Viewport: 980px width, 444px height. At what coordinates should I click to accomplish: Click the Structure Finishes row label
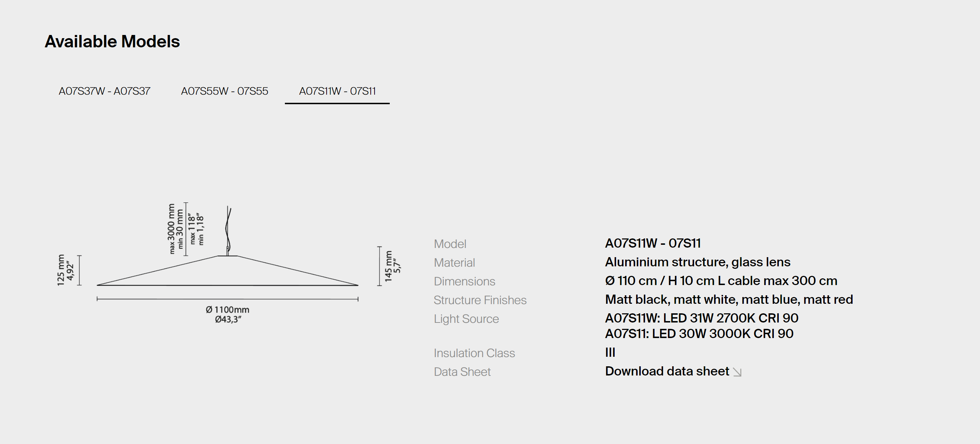[480, 300]
